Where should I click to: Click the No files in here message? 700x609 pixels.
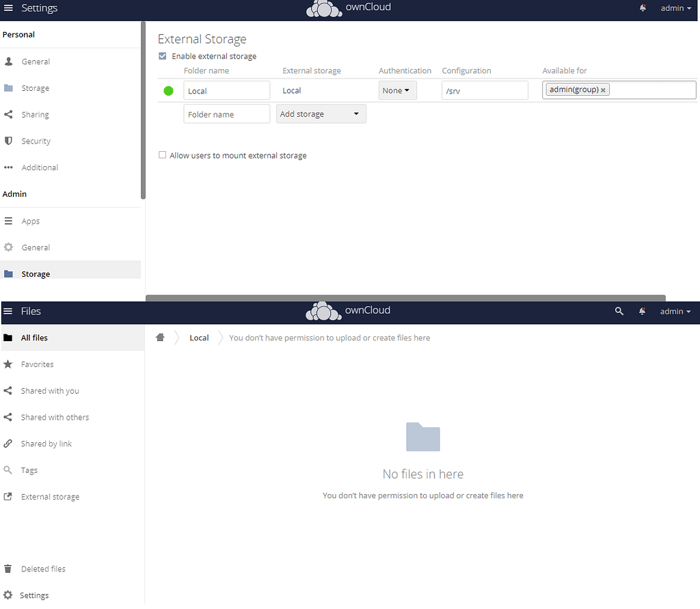(x=422, y=474)
